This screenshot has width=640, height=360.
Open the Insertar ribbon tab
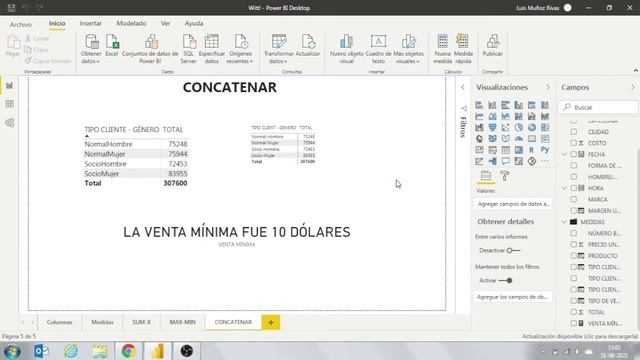91,24
